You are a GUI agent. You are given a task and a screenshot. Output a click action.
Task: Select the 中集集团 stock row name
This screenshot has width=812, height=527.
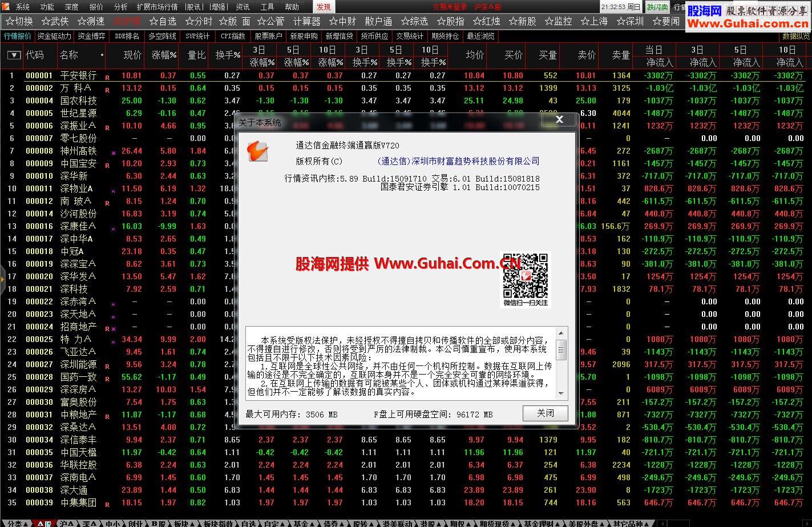tap(78, 502)
